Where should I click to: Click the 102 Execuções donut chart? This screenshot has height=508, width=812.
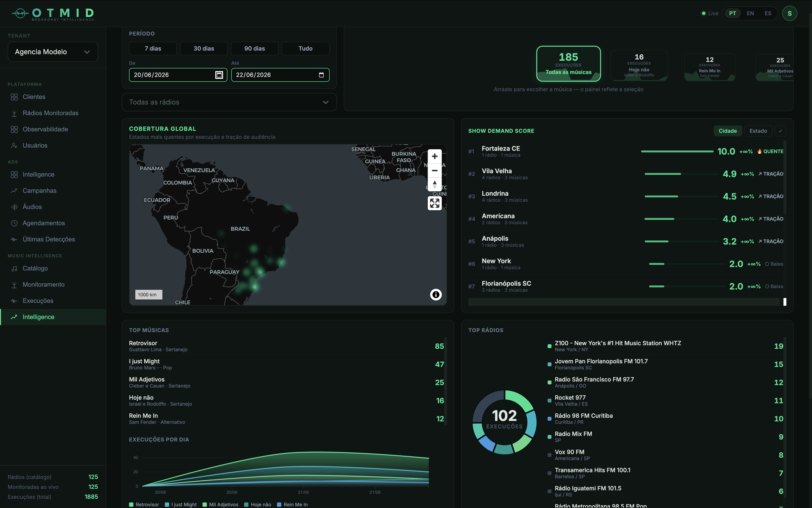click(504, 422)
